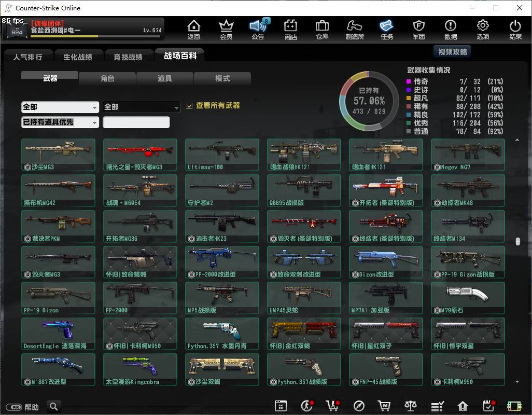Switch to the 竞技战绩 tab

point(128,57)
